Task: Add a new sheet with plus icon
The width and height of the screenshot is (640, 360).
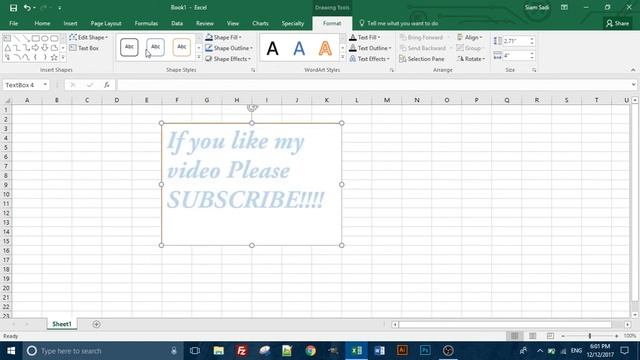Action: (96, 324)
